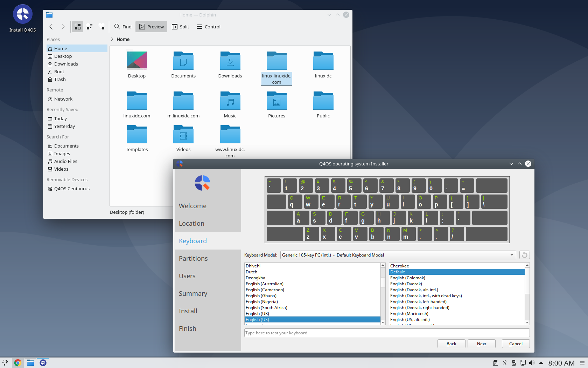The image size is (588, 368).
Task: Search for Images in sidebar
Action: 77,154
